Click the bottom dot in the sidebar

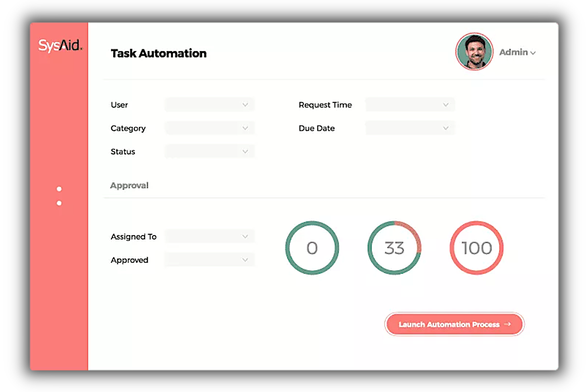(x=59, y=203)
